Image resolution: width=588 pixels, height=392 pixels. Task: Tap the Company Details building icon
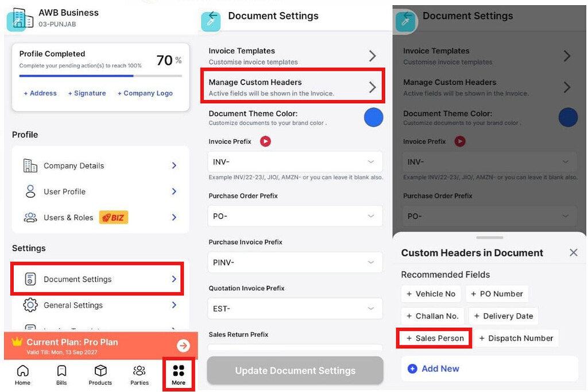32,166
